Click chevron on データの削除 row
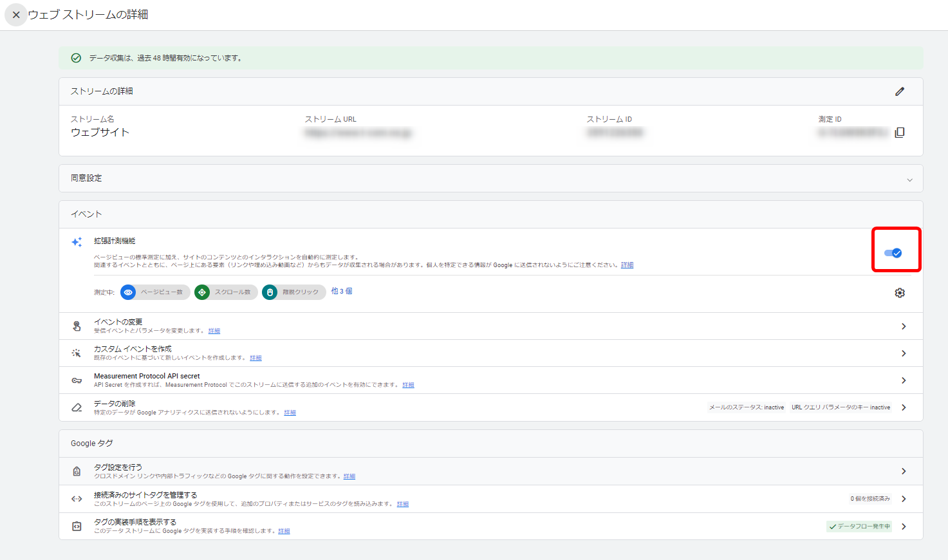Screen dimensions: 948x560 tap(904, 407)
